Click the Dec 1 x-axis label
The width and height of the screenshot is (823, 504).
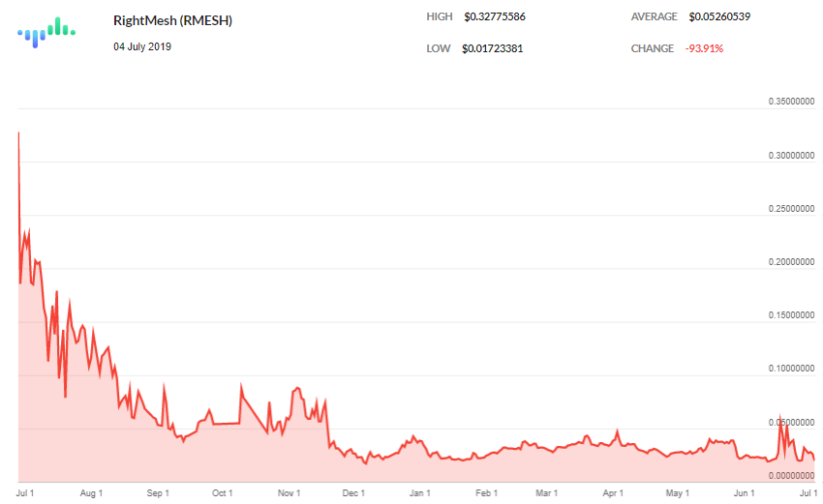353,493
